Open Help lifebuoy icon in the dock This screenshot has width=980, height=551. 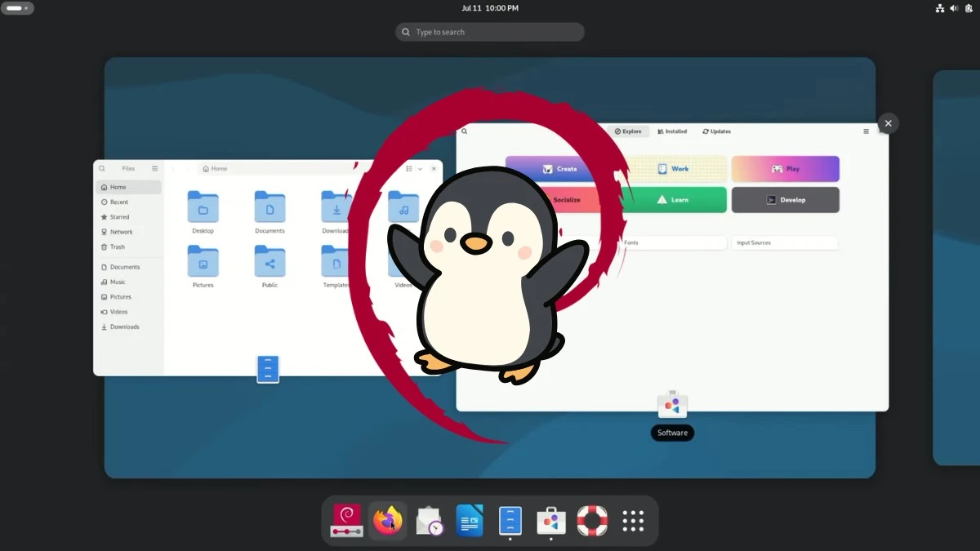pyautogui.click(x=592, y=521)
